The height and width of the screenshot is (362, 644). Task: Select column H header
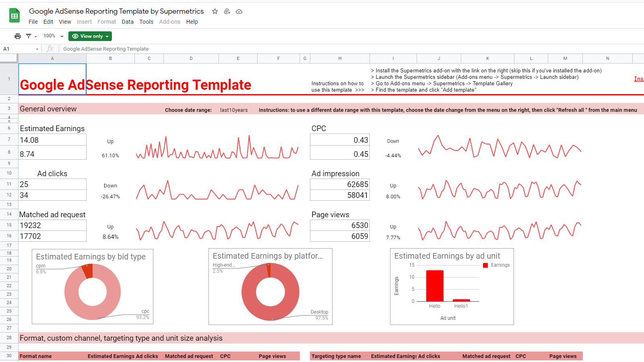[x=340, y=59]
